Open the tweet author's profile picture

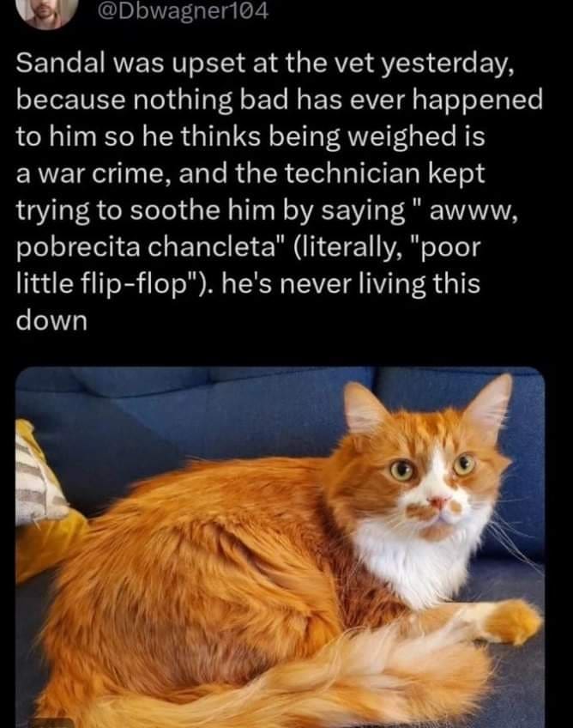(48, 12)
